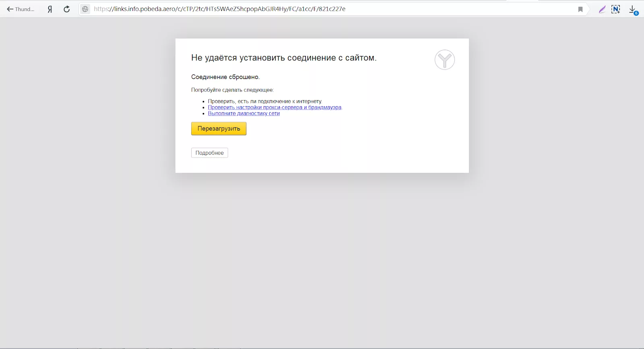Open the purple feather extension
Screen dimensions: 644x349
pos(602,9)
